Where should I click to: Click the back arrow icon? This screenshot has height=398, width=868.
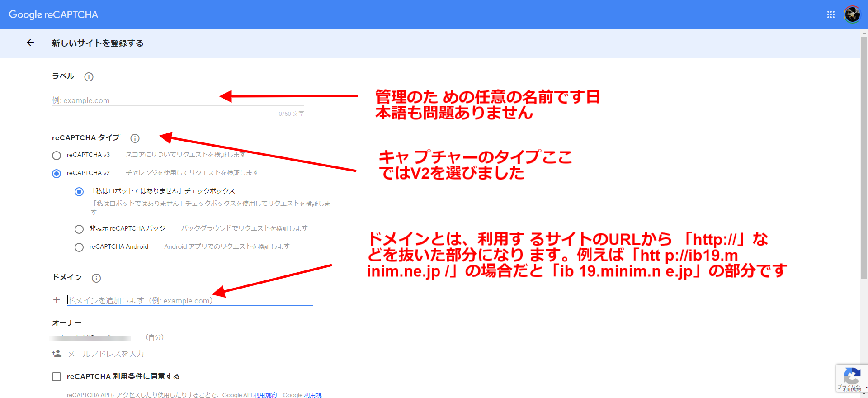click(30, 43)
